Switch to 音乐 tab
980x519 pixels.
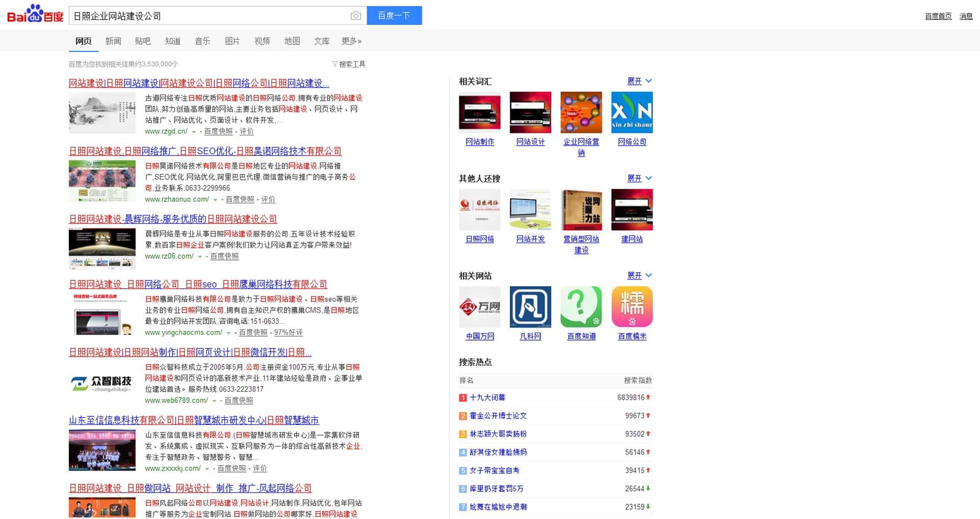203,41
